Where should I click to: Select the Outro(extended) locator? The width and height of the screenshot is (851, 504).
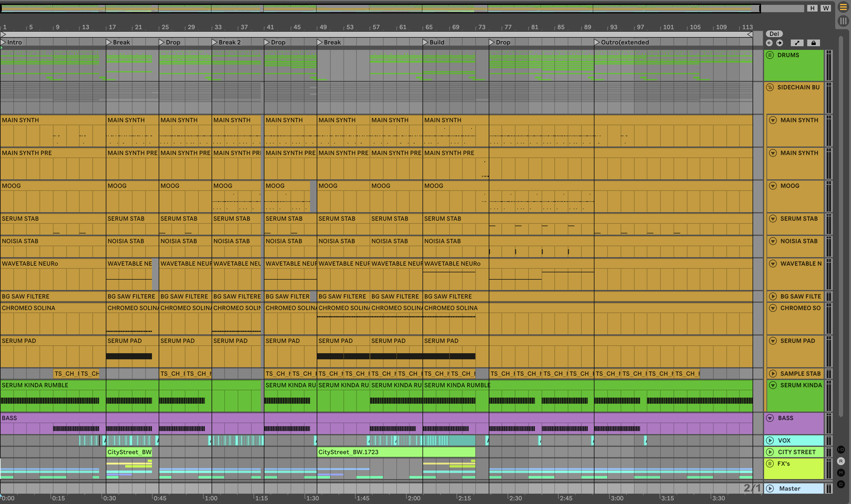point(597,42)
